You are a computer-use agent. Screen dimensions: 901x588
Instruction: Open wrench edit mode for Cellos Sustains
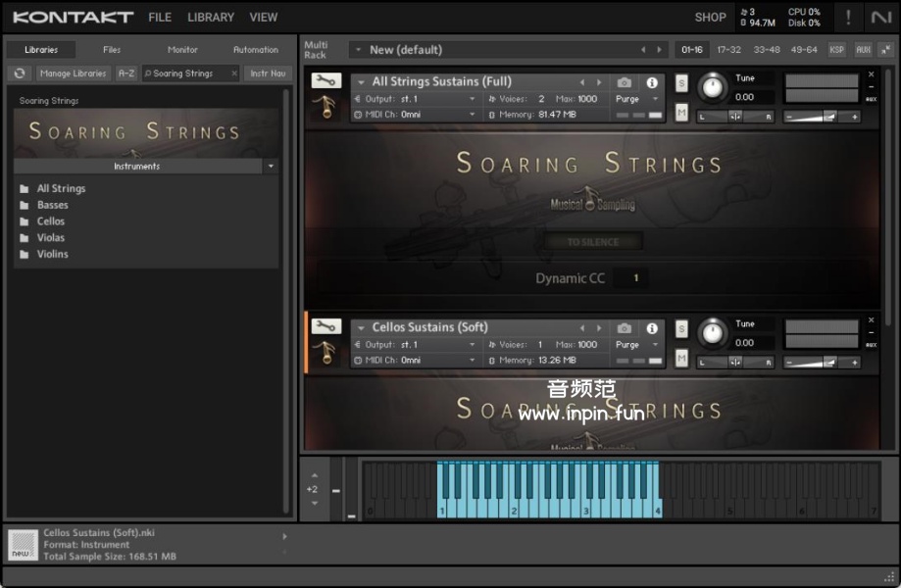pyautogui.click(x=325, y=326)
